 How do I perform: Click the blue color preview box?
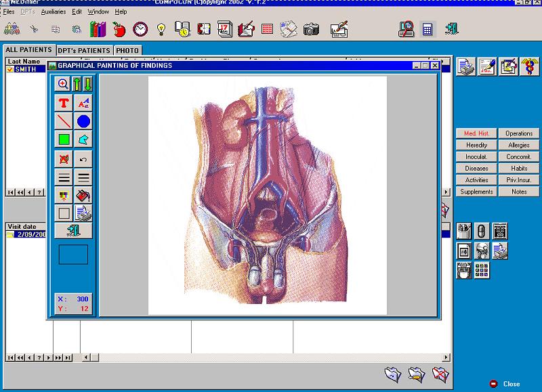[x=73, y=255]
